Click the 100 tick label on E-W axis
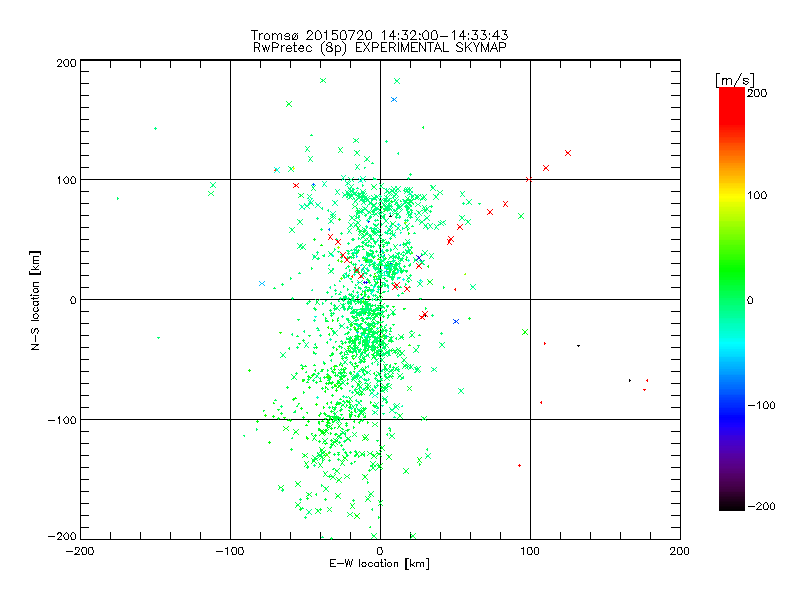Image resolution: width=800 pixels, height=600 pixels. click(530, 551)
